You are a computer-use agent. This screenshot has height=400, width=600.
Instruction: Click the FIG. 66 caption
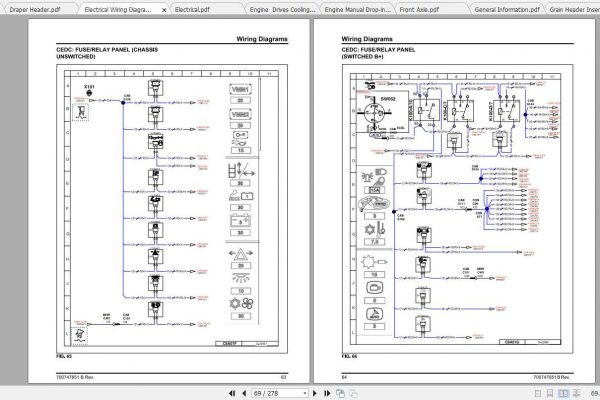[x=349, y=356]
